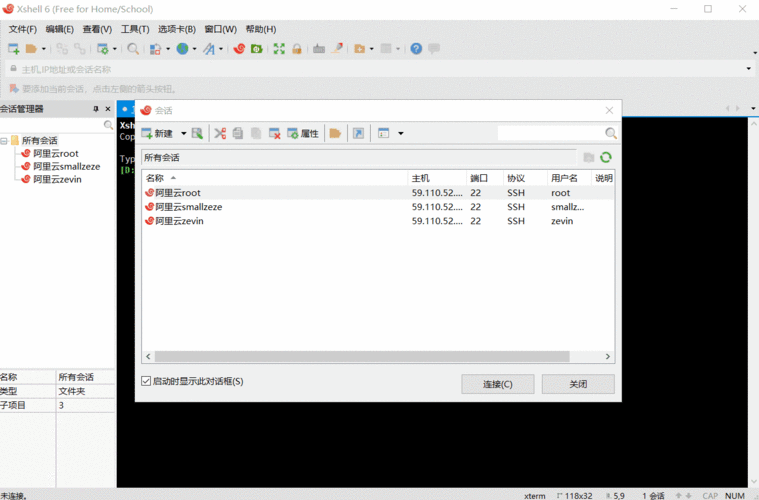Click the lock screen padlock icon
This screenshot has height=500, width=759.
click(x=297, y=48)
